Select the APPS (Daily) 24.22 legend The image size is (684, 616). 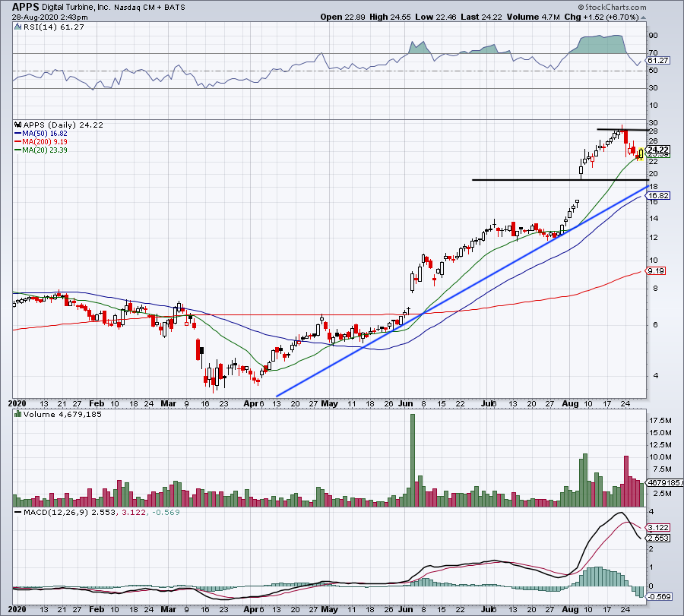63,125
